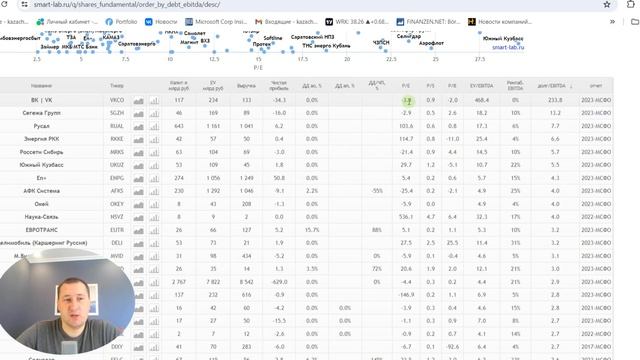Open the bar chart icon for MRKS
The width and height of the screenshot is (640, 360).
click(154, 153)
